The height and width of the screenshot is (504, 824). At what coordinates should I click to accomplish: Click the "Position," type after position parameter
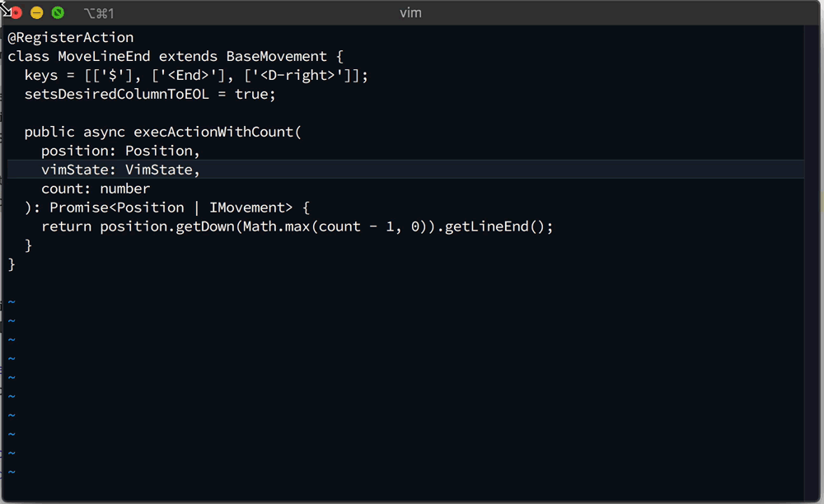tap(162, 152)
